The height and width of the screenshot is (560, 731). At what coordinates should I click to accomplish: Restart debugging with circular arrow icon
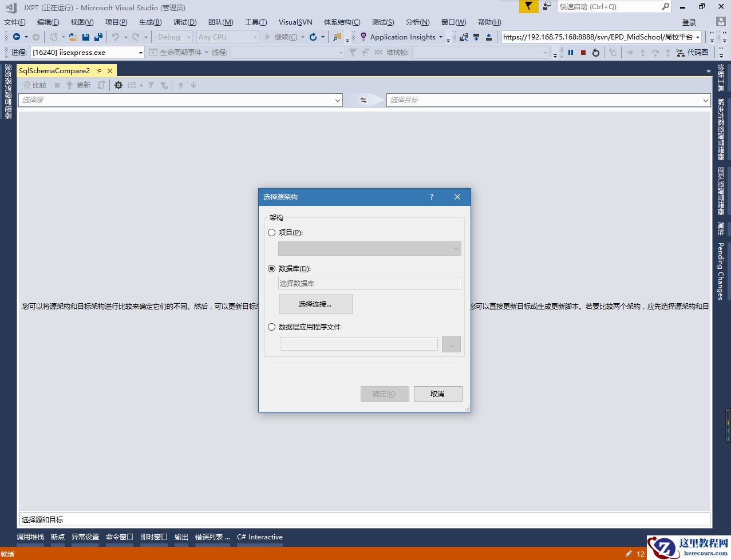point(596,53)
